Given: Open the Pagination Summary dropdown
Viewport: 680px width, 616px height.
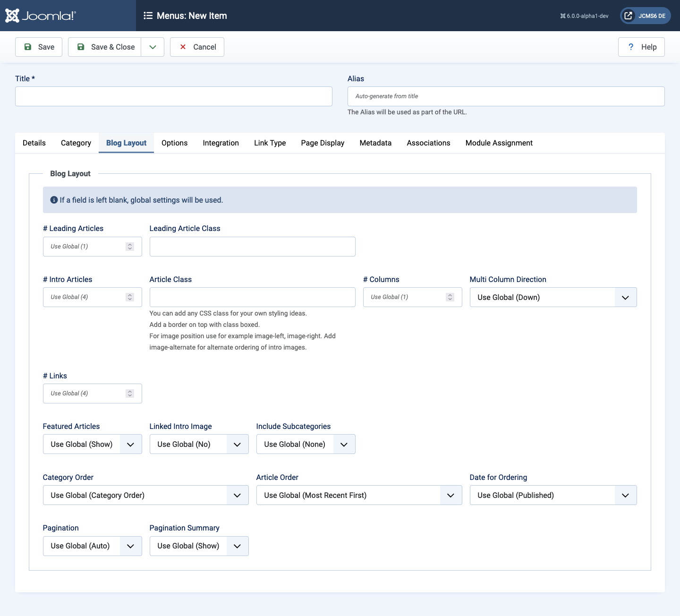Looking at the screenshot, I should pyautogui.click(x=199, y=546).
